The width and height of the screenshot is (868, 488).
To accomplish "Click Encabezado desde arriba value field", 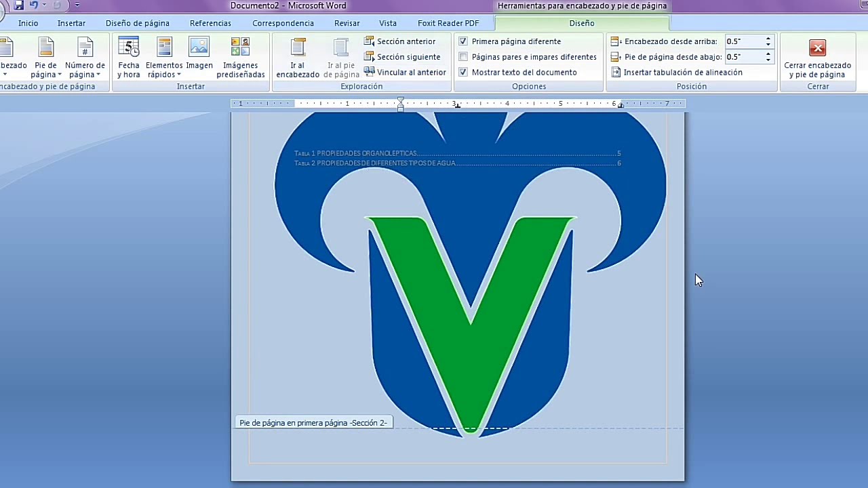I will point(744,41).
